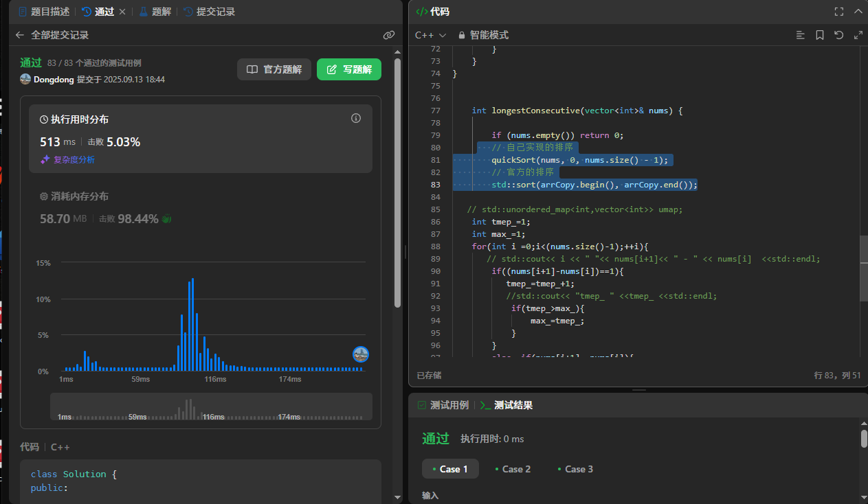This screenshot has height=504, width=868.
Task: Click the green 写题解 button
Action: tap(349, 69)
